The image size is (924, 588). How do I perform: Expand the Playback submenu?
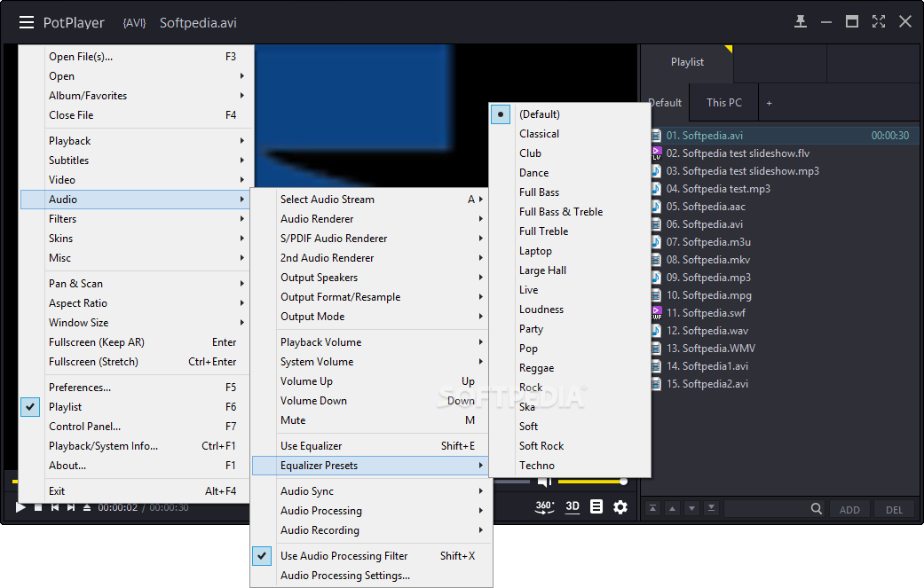click(136, 141)
